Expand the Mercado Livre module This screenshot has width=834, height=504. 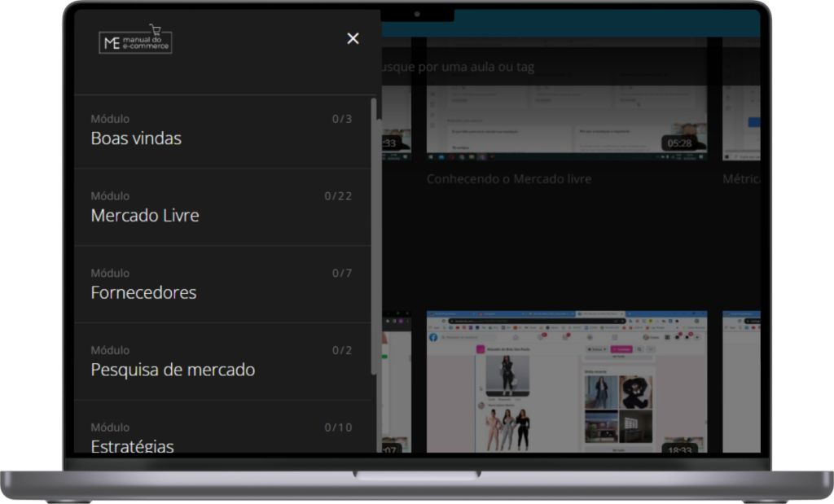(x=145, y=216)
